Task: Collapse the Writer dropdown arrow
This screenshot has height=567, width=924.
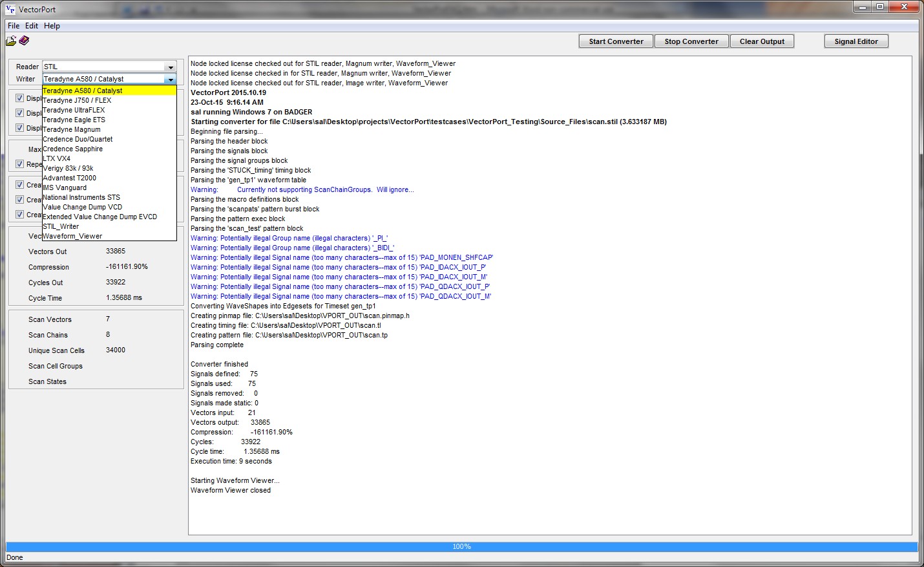Action: (x=170, y=79)
